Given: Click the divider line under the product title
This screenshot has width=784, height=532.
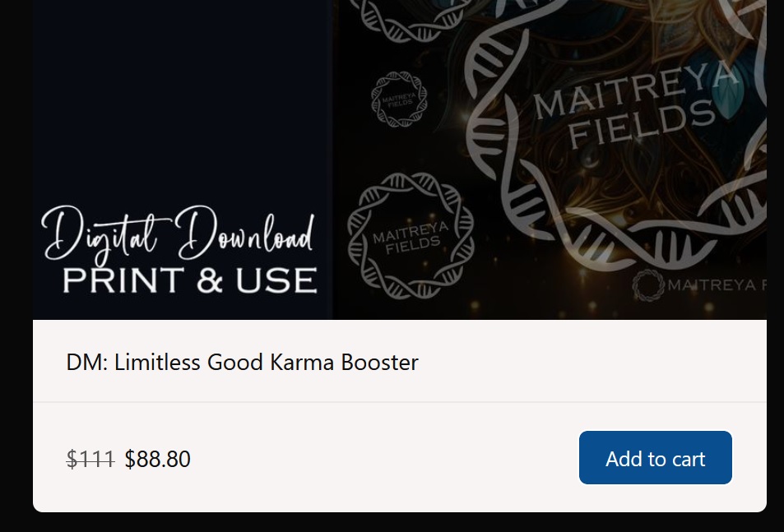Looking at the screenshot, I should coord(400,401).
